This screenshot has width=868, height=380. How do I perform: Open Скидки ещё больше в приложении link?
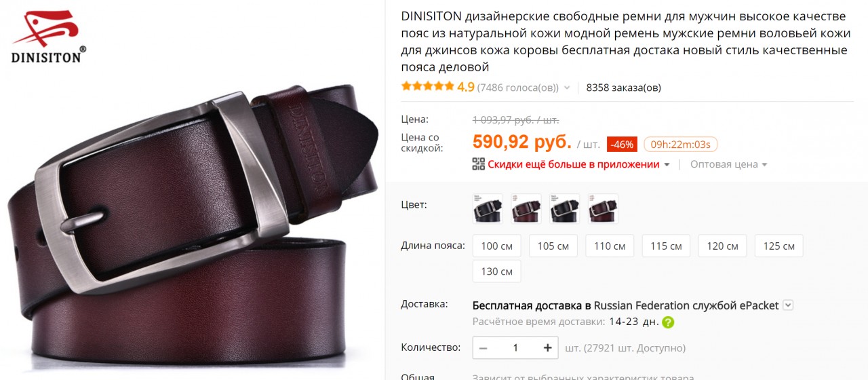573,164
